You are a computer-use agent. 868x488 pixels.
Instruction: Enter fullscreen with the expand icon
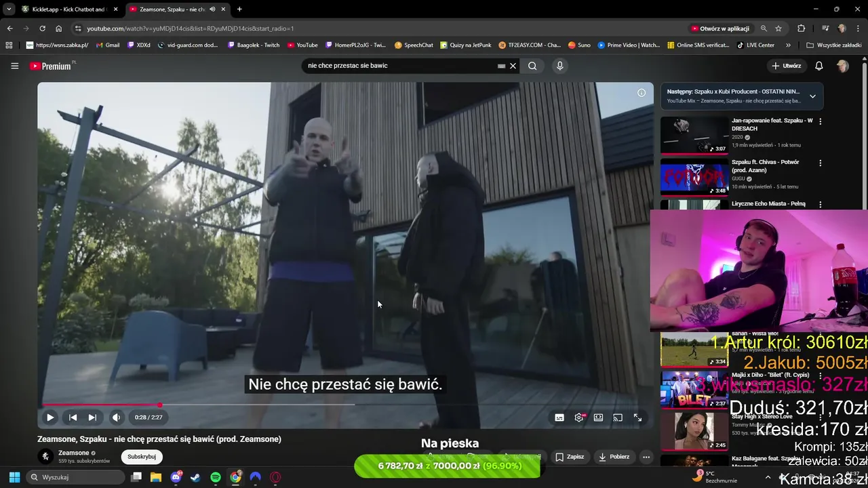click(637, 418)
